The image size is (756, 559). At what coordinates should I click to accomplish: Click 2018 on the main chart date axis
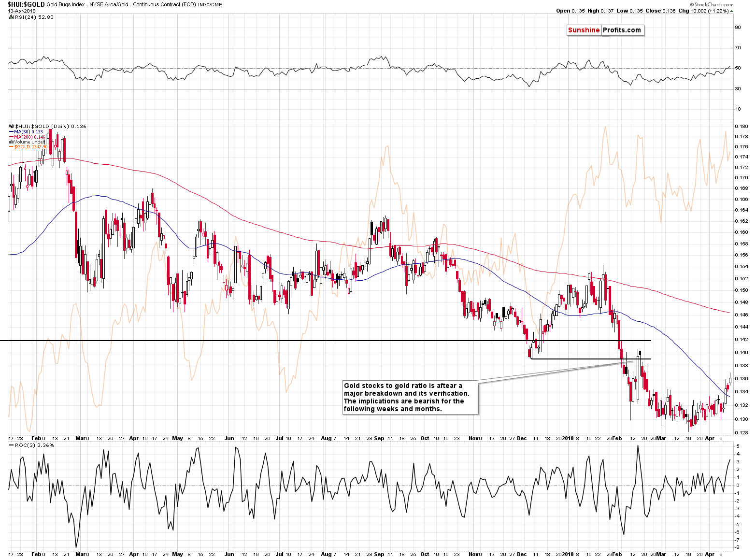(568, 438)
